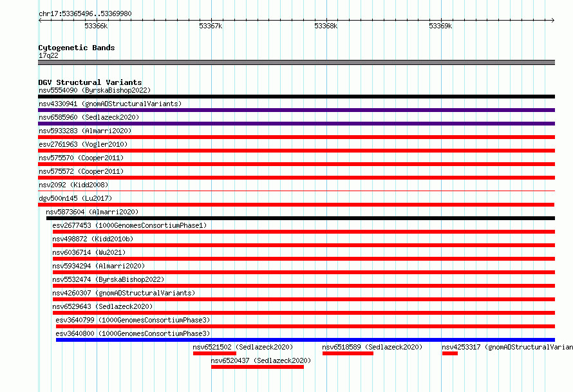Open nsv6585960 (Sedlazeck2020) label
The width and height of the screenshot is (573, 392).
pyautogui.click(x=89, y=117)
